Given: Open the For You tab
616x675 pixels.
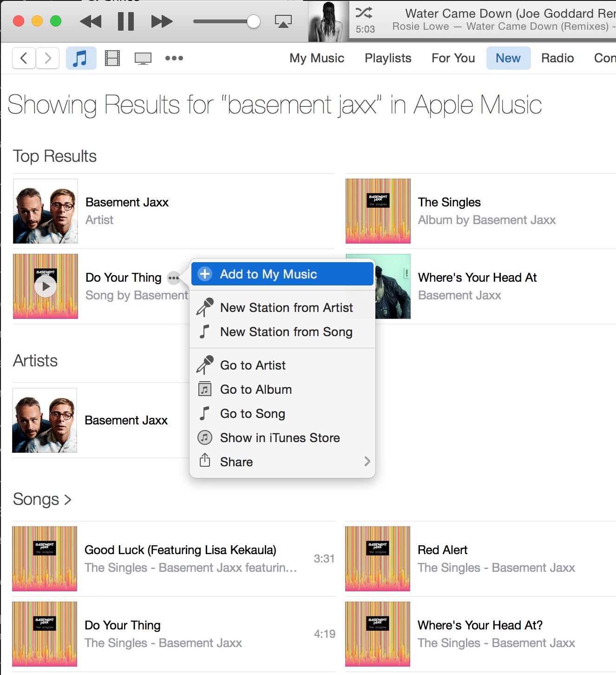Looking at the screenshot, I should pos(453,58).
